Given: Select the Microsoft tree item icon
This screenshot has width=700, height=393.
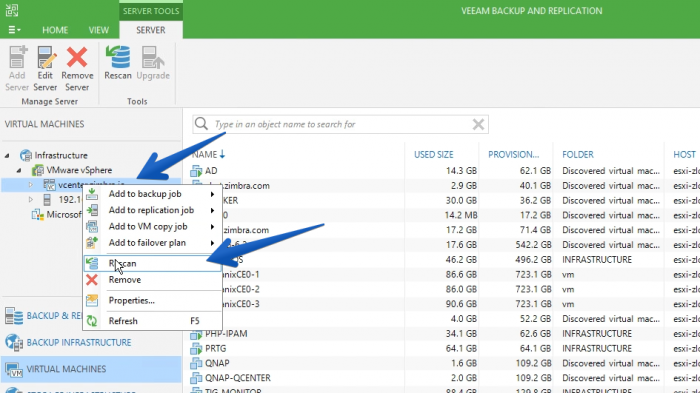Looking at the screenshot, I should (x=38, y=215).
